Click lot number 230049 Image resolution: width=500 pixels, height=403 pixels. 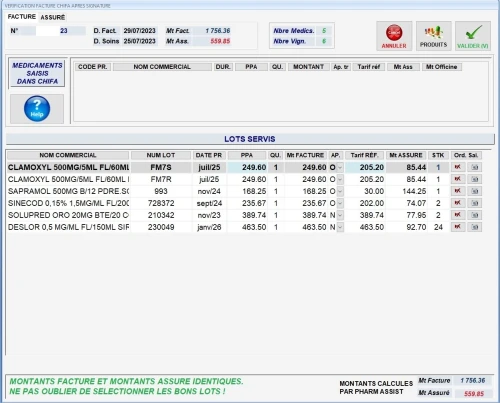(x=161, y=227)
